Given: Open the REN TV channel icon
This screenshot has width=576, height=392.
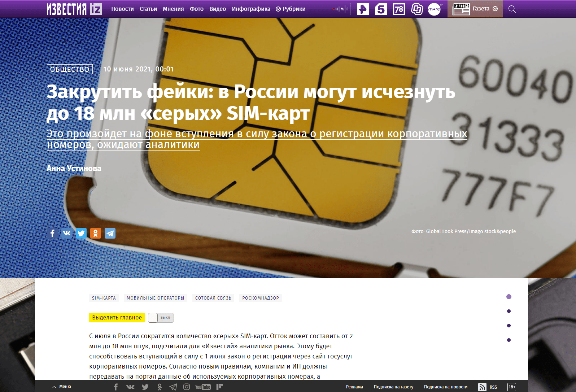Looking at the screenshot, I should 363,9.
